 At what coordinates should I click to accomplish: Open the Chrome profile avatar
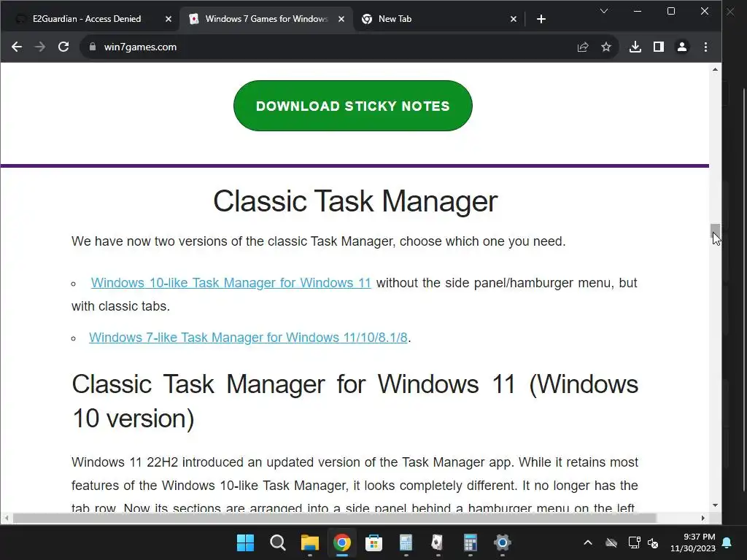(x=682, y=47)
